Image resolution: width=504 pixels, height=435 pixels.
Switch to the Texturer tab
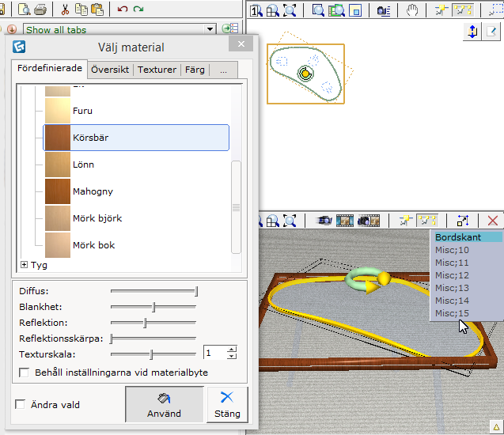coord(157,70)
